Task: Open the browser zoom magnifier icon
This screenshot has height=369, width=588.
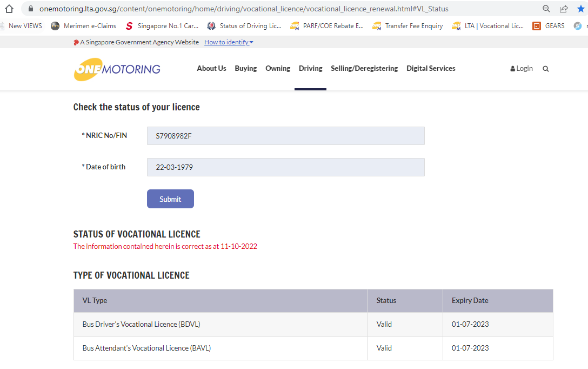Action: tap(546, 9)
